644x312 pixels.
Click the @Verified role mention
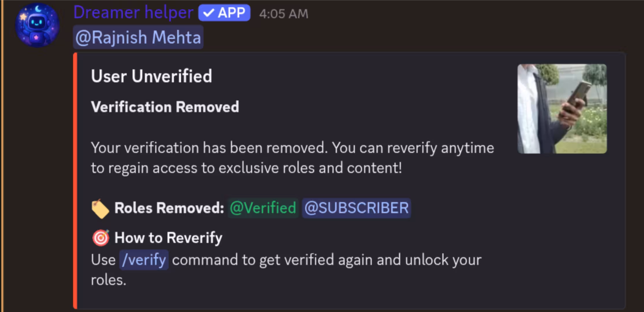(x=263, y=208)
